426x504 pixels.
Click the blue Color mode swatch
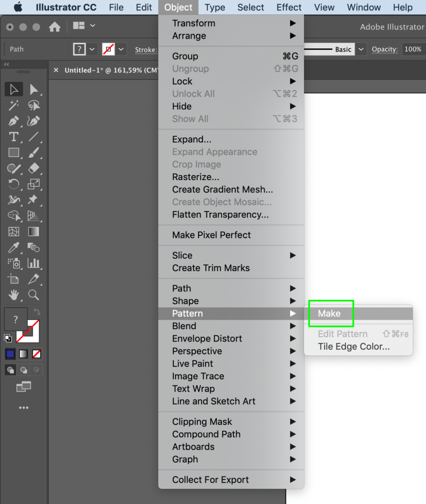tap(10, 354)
